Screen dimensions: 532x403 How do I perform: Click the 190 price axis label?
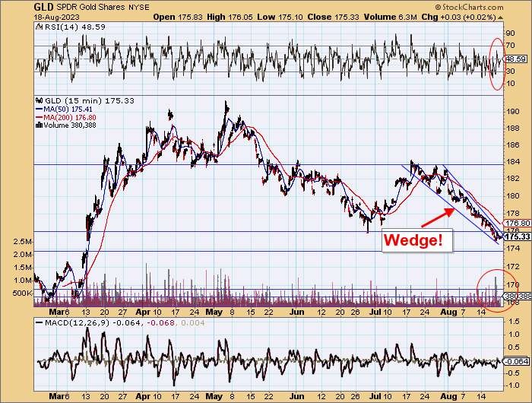pos(513,112)
